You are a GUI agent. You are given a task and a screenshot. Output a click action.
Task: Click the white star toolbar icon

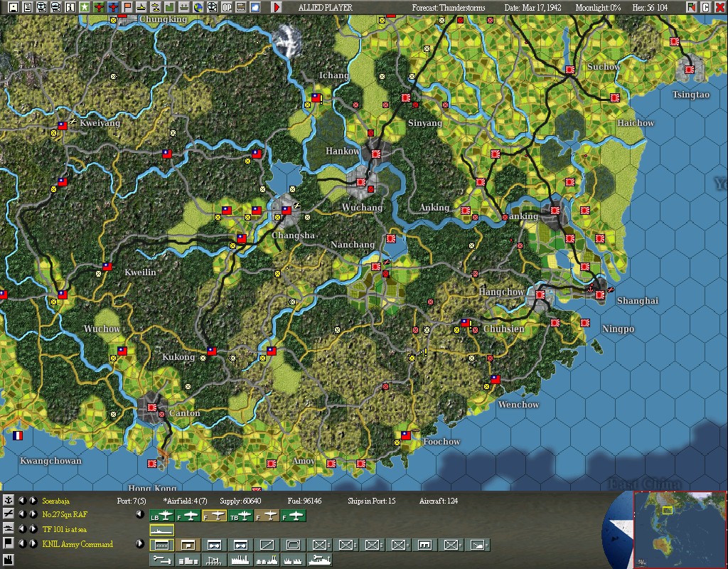point(85,7)
